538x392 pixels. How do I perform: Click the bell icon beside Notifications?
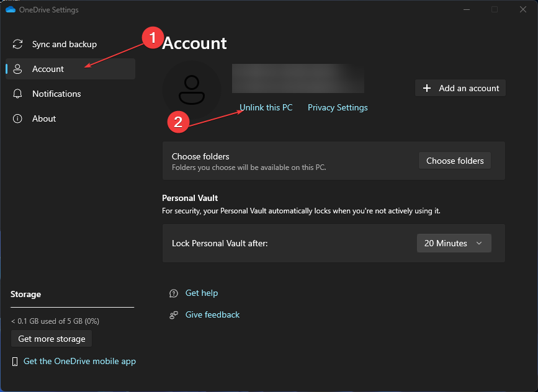coord(17,94)
